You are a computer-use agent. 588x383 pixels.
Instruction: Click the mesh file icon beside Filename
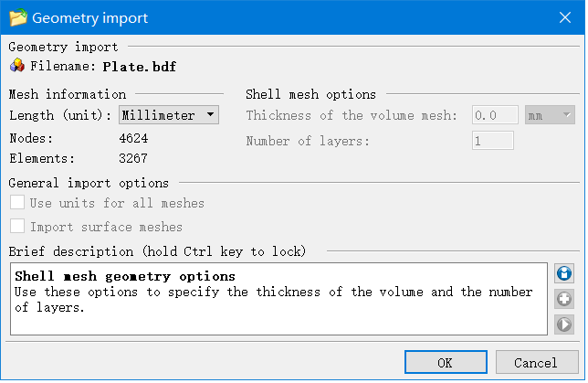(x=17, y=66)
